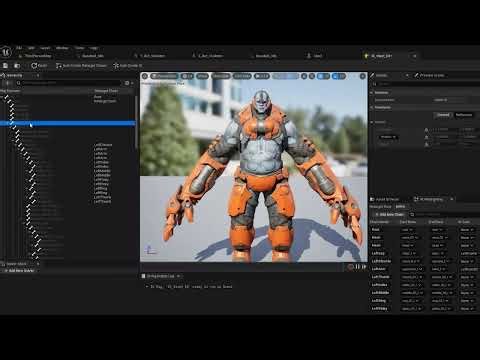Open the Start Bone dropdown for the LeftArm chain
This screenshot has height=360, width=480.
[x=412, y=269]
